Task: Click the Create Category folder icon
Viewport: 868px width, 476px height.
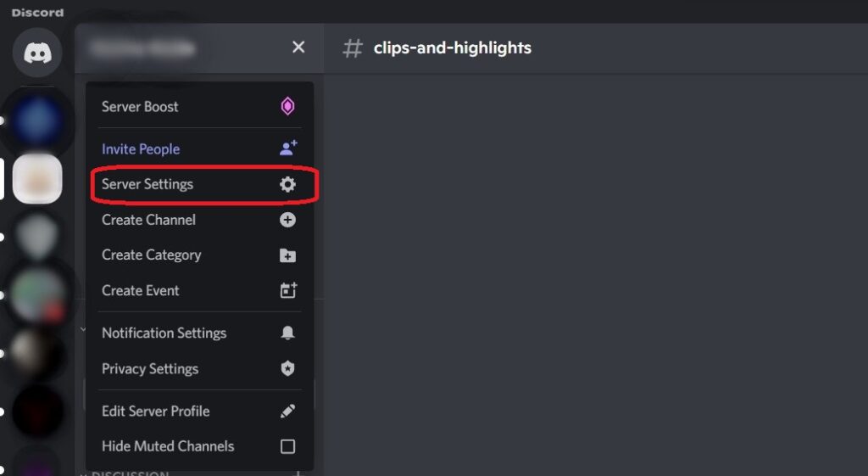Action: (x=287, y=255)
